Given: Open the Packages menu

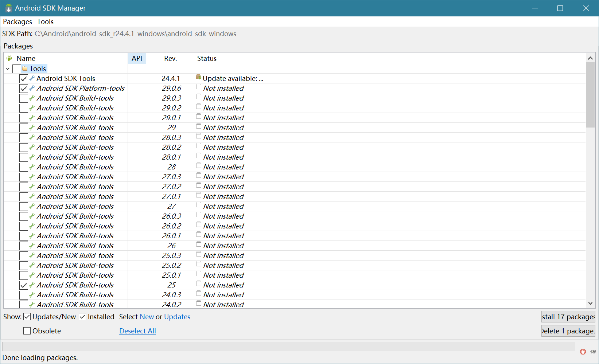Looking at the screenshot, I should point(17,22).
